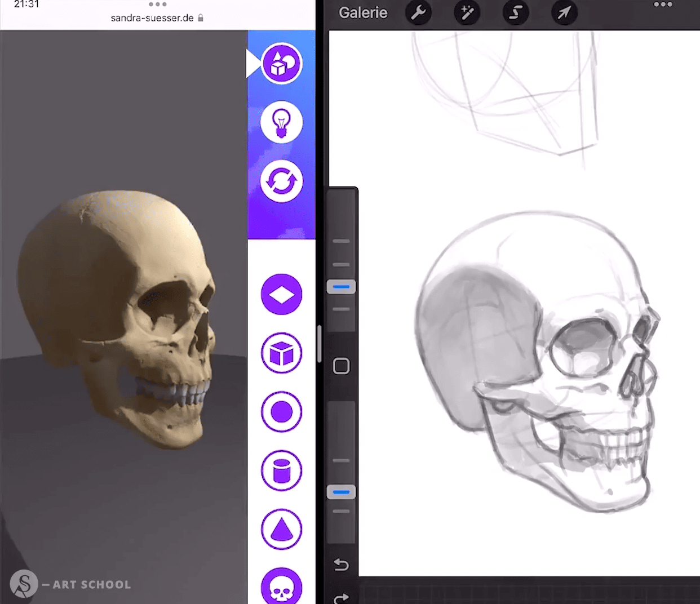Select the cone shape
Image resolution: width=700 pixels, height=604 pixels.
point(282,530)
